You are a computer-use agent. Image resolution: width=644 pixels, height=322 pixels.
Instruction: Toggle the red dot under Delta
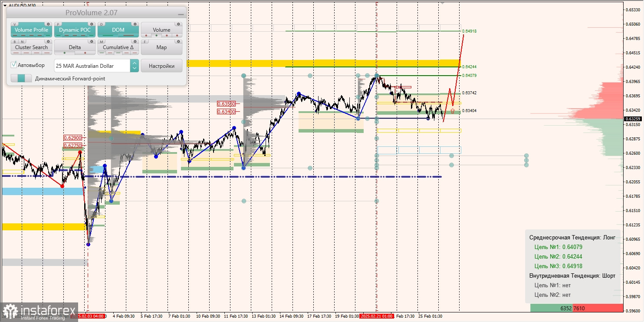[85, 53]
